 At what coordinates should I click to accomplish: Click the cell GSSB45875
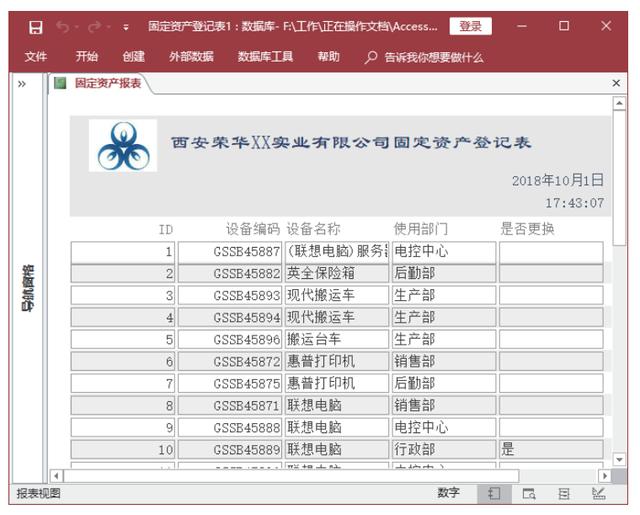pyautogui.click(x=230, y=384)
